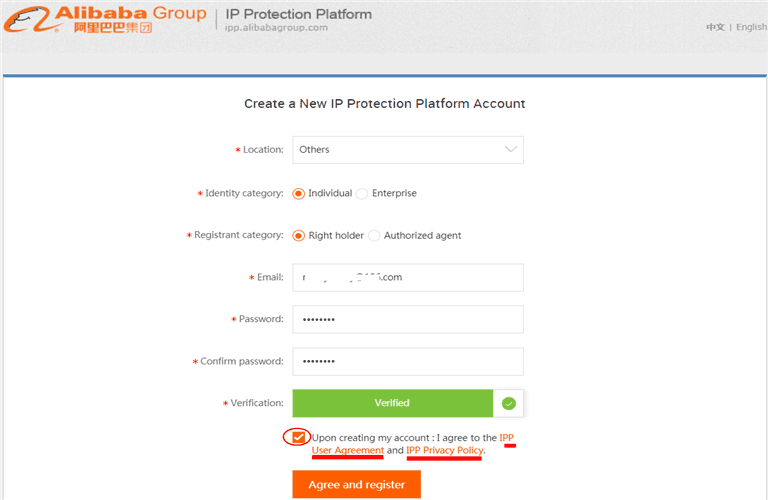Viewport: 768px width, 500px height.
Task: Select the Individual identity radio button
Action: [x=299, y=193]
